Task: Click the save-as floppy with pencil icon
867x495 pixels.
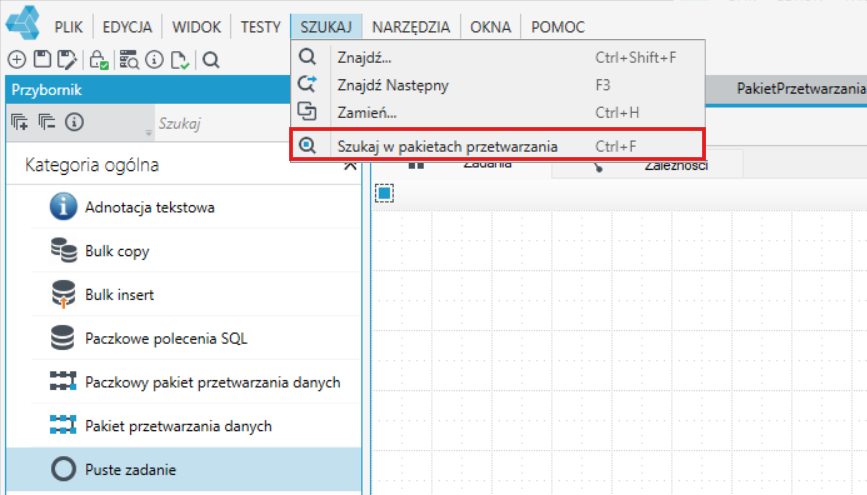Action: pyautogui.click(x=67, y=60)
